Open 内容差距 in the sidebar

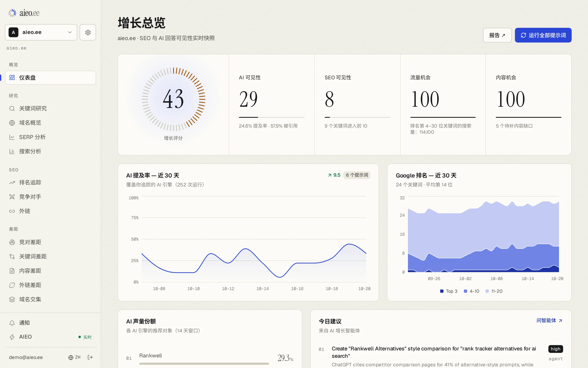(x=51, y=271)
